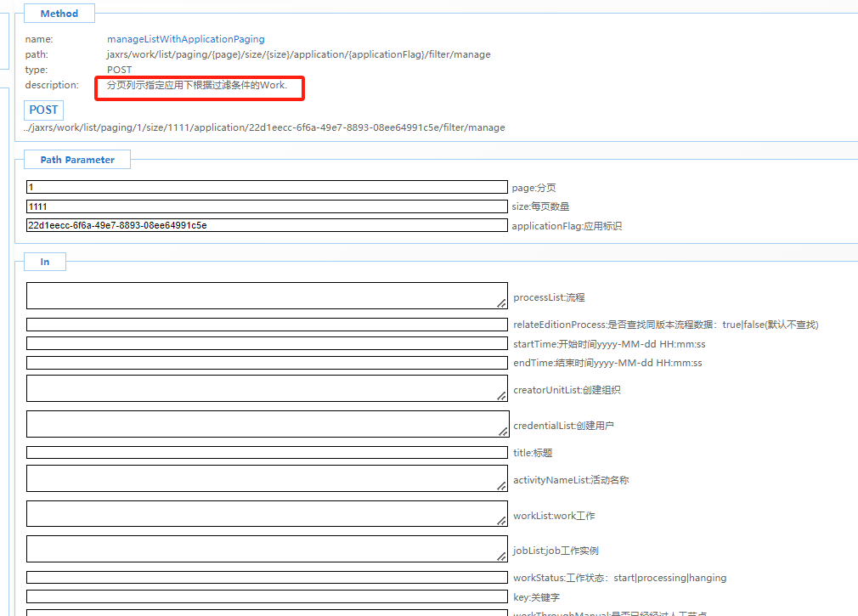Focus the relateEditionProcess input field
Viewport: 858px width, 616px height.
pos(267,325)
